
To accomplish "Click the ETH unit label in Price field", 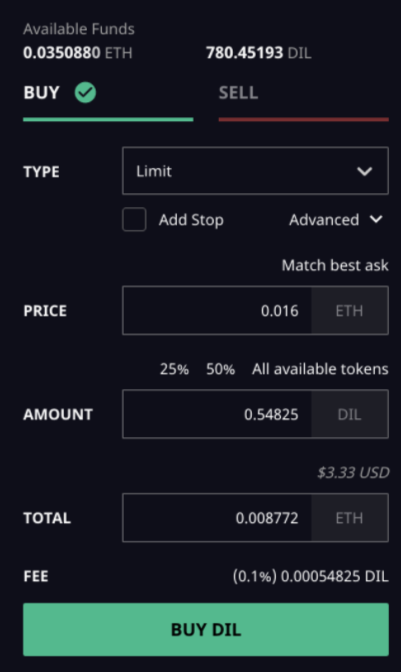I will [x=349, y=310].
